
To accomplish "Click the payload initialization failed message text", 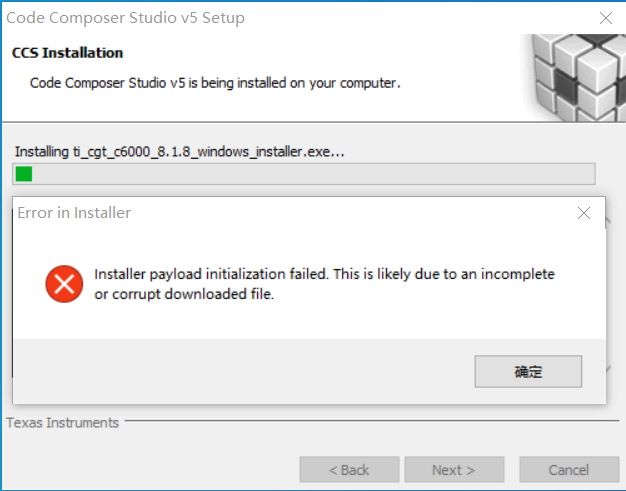I will point(324,274).
